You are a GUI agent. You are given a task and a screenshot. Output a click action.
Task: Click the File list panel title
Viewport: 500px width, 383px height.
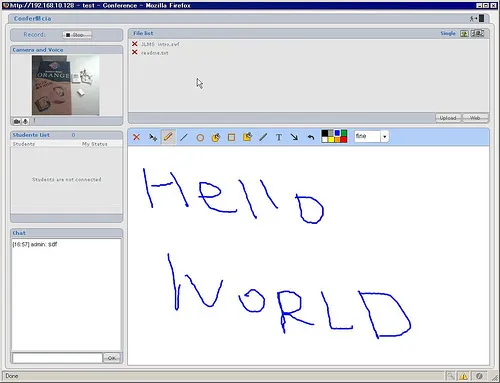(143, 33)
